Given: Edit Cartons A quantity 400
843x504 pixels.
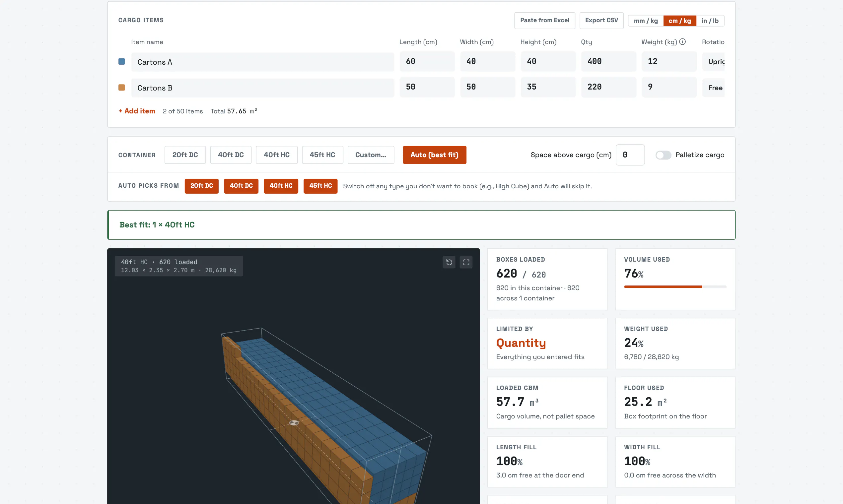Looking at the screenshot, I should 608,61.
